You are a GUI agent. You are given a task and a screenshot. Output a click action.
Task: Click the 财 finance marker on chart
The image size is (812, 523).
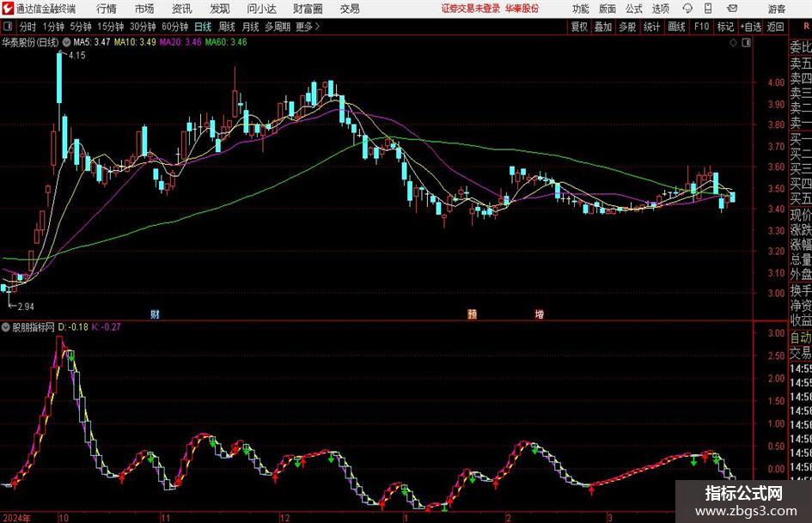tap(155, 313)
